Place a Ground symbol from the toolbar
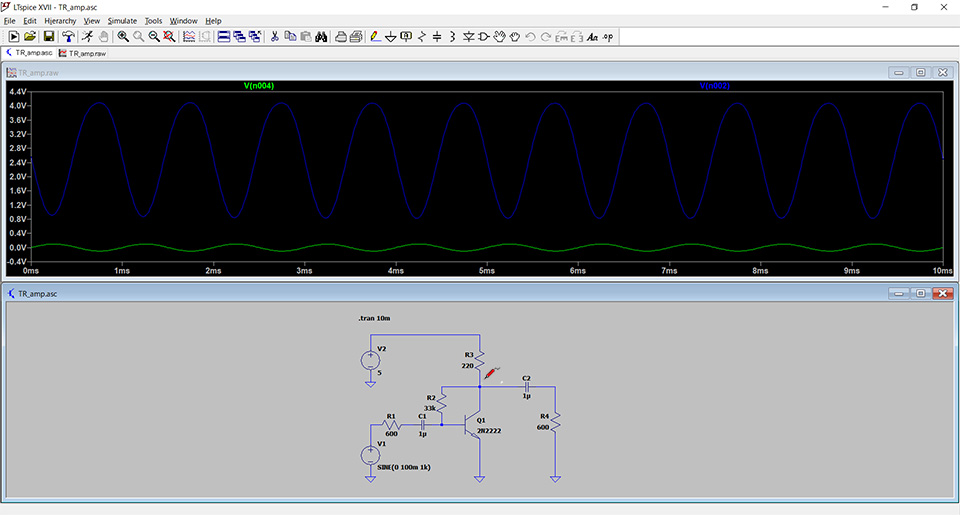Image resolution: width=960 pixels, height=515 pixels. (x=391, y=37)
